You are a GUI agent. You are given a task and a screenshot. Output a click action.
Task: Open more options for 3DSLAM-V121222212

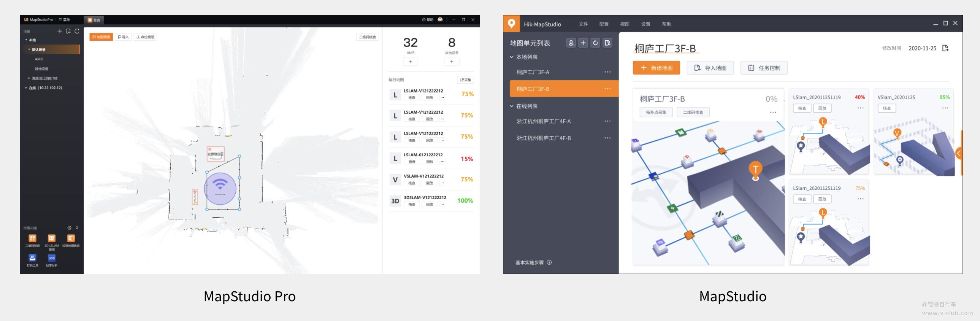(442, 205)
